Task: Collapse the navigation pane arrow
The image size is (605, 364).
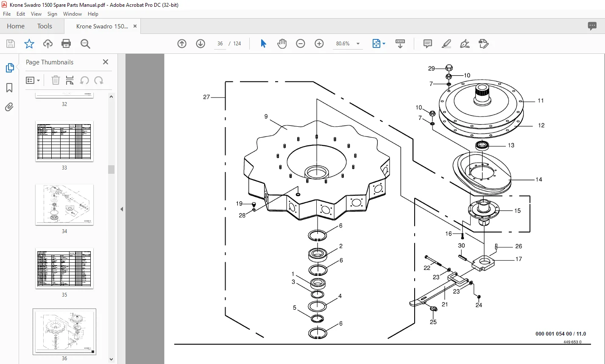Action: point(122,209)
